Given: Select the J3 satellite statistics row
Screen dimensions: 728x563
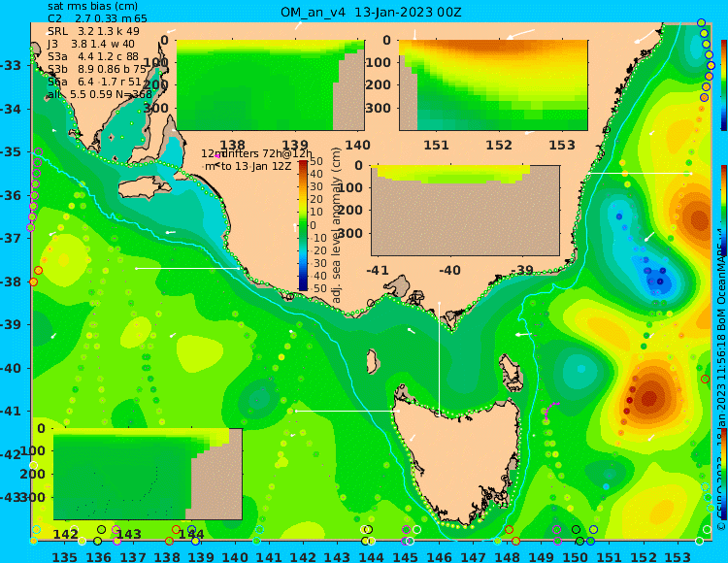Looking at the screenshot, I should (91, 44).
